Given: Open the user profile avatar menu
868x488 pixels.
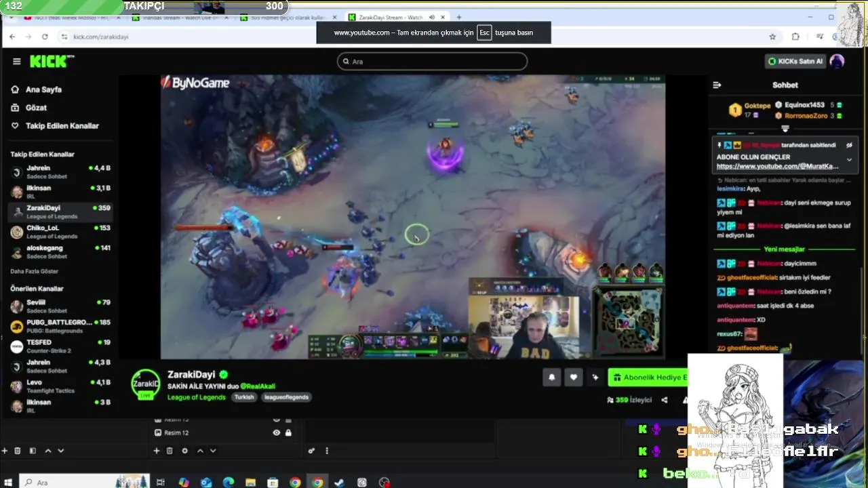Looking at the screenshot, I should click(837, 62).
